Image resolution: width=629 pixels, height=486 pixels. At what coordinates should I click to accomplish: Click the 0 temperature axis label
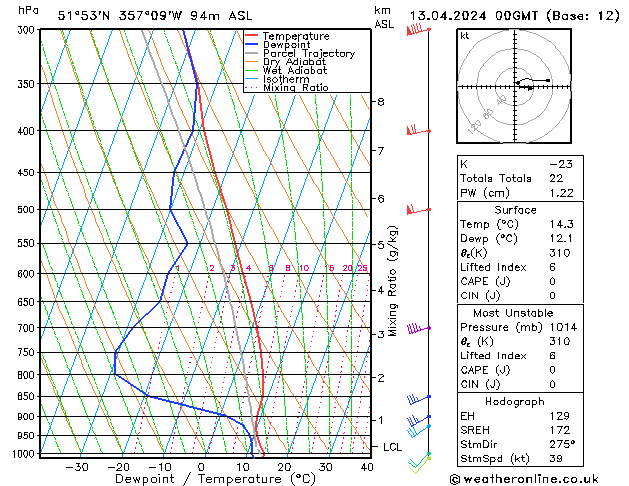[x=201, y=467]
